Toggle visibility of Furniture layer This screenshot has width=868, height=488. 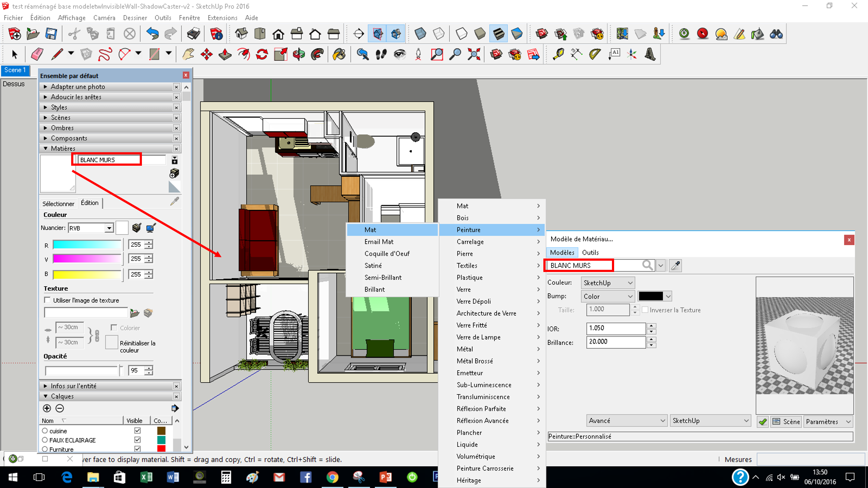tap(138, 449)
